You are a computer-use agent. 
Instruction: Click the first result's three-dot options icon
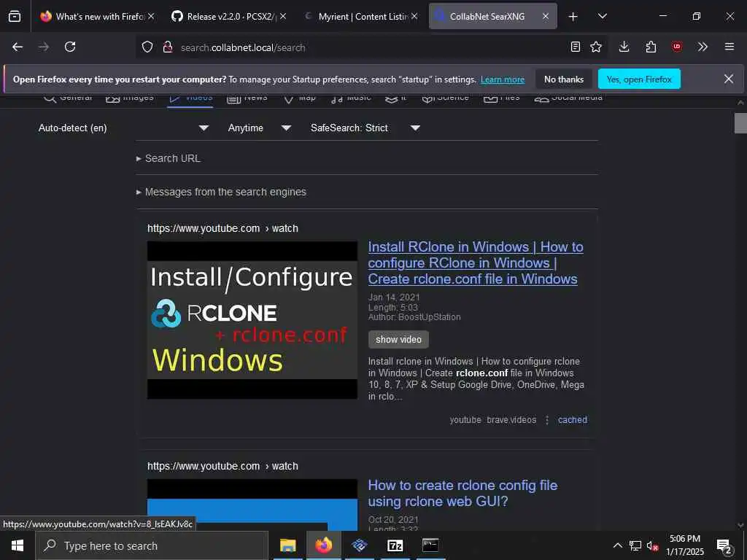(547, 420)
